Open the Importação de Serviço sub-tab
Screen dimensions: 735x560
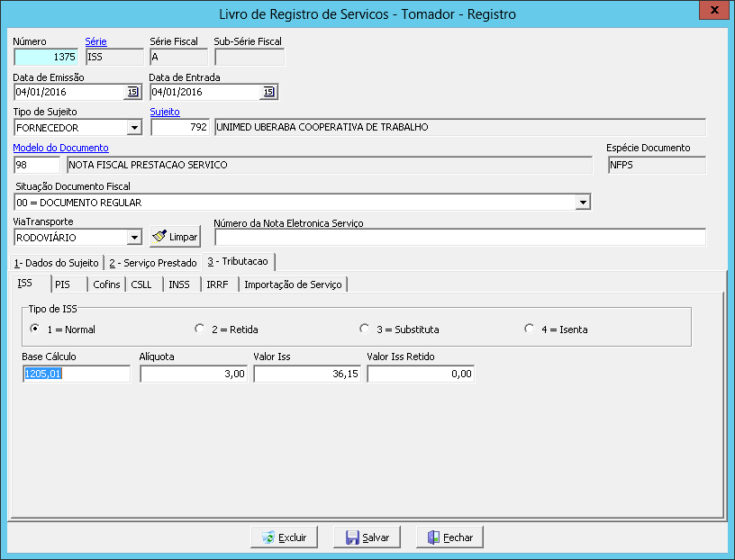[294, 285]
